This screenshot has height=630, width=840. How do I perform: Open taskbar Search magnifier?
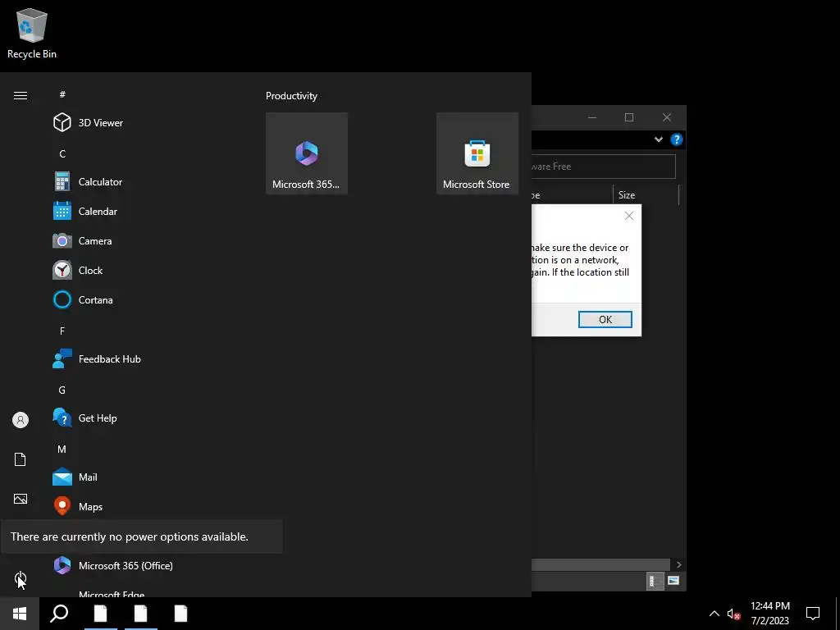pos(59,614)
